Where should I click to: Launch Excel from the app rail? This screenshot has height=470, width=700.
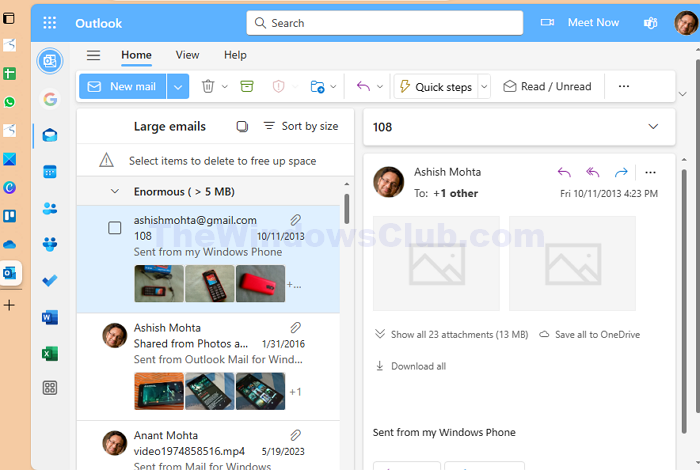[50, 354]
